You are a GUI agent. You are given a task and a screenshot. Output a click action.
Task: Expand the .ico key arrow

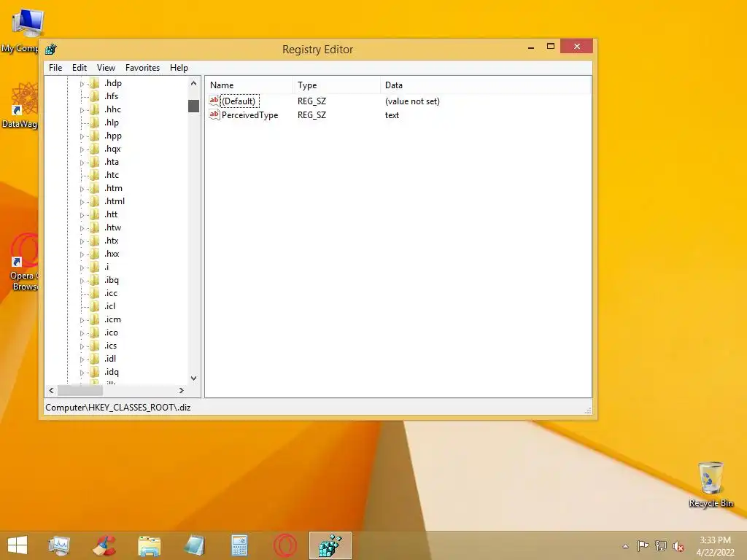point(82,333)
